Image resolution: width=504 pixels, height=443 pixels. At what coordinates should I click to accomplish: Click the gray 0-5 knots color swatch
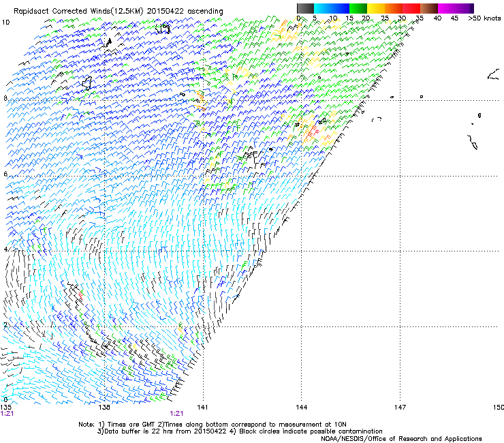tap(305, 8)
